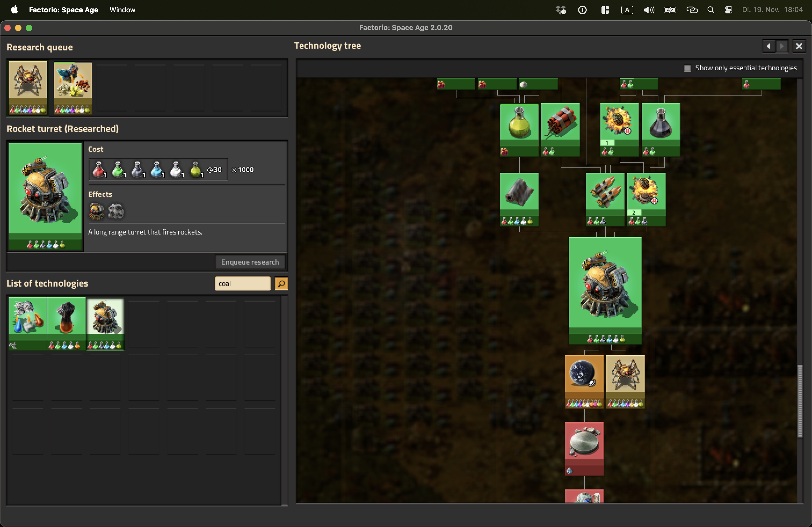Image resolution: width=812 pixels, height=527 pixels.
Task: Open the coal synthesis technology with fist icon
Action: [66, 324]
